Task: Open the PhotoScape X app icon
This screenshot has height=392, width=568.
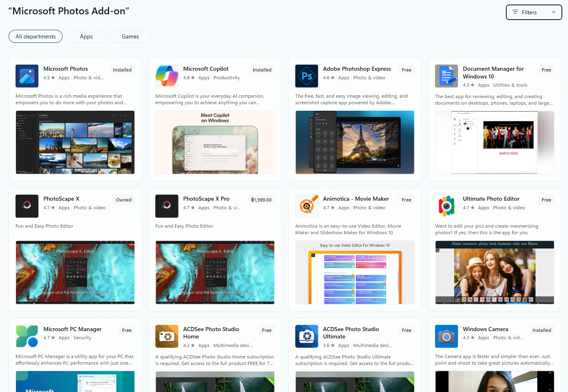Action: pyautogui.click(x=27, y=206)
